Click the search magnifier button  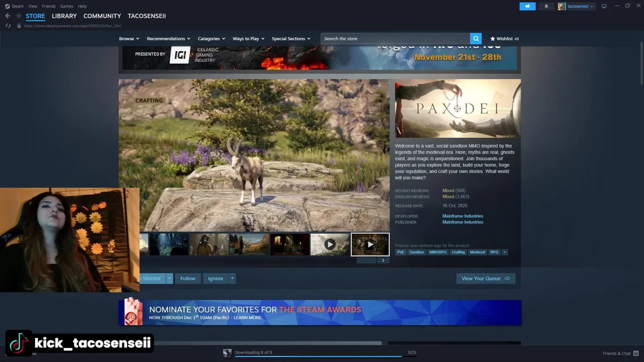click(x=475, y=39)
